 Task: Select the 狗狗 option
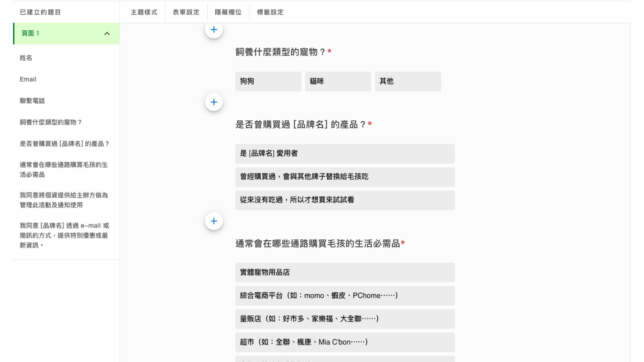click(x=268, y=81)
